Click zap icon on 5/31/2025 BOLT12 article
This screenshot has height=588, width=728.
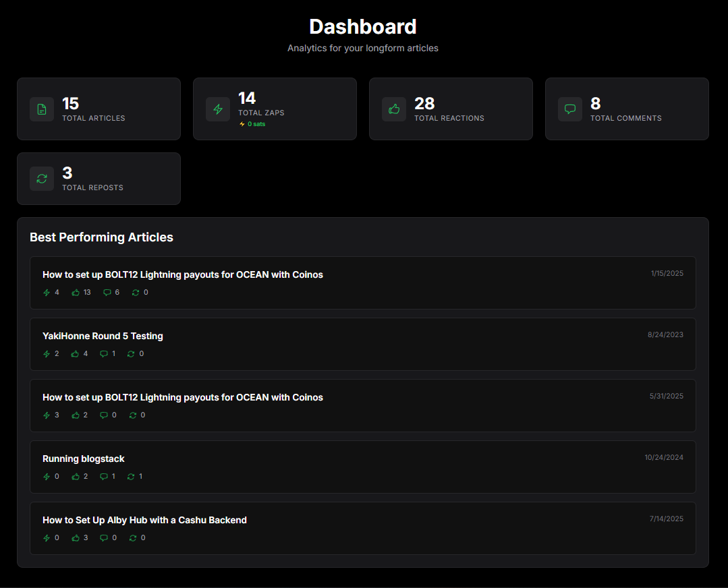[47, 415]
